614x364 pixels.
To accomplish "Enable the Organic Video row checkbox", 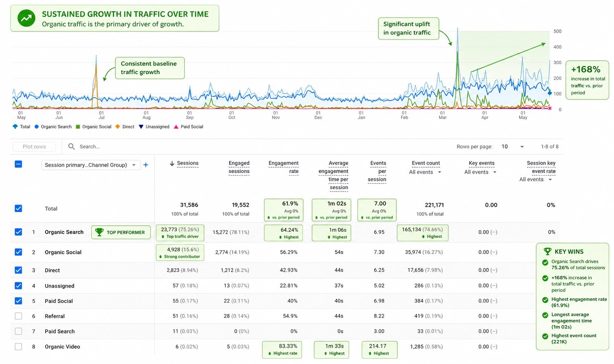I will pos(18,347).
